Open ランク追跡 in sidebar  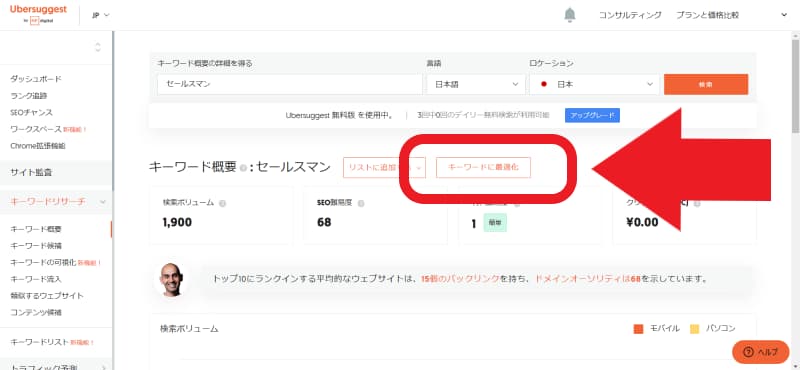tap(29, 95)
